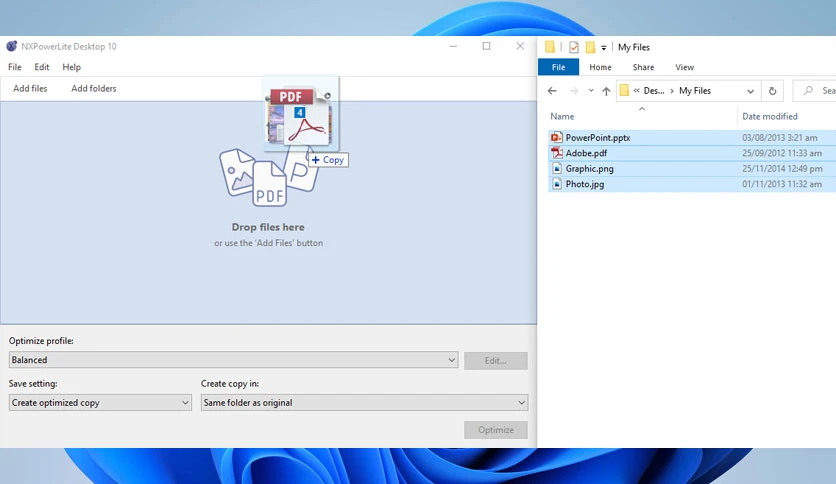
Task: Open the Help menu in NXPowerLite
Action: [71, 67]
